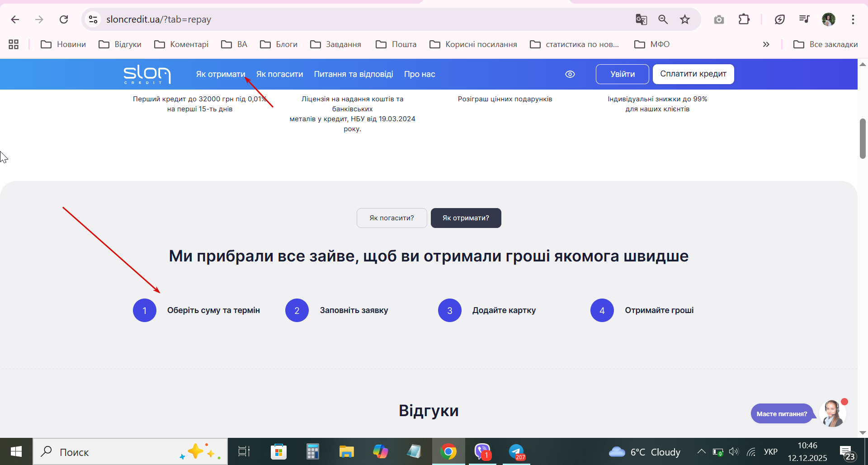Viewport: 868px width, 465px height.
Task: Click the browser address bar URL
Action: pyautogui.click(x=159, y=19)
